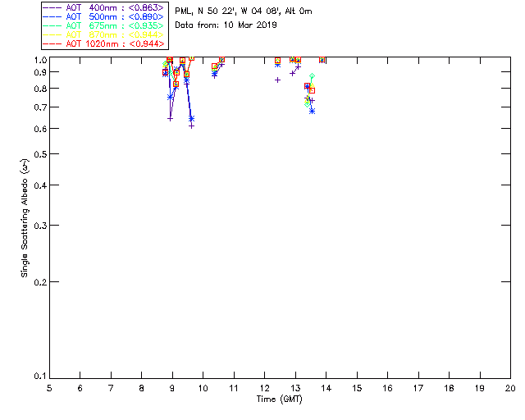This screenshot has width=525, height=420.
Task: Click the AOT 675nm legend entry
Action: coord(104,25)
